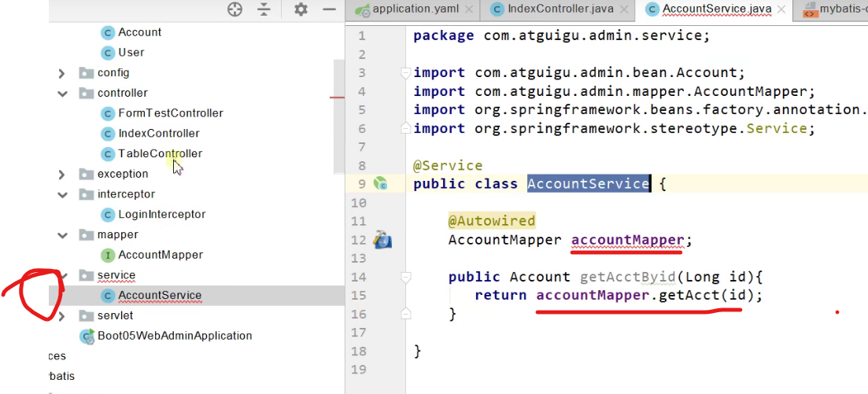Open AccountMapper in the project tree

161,255
